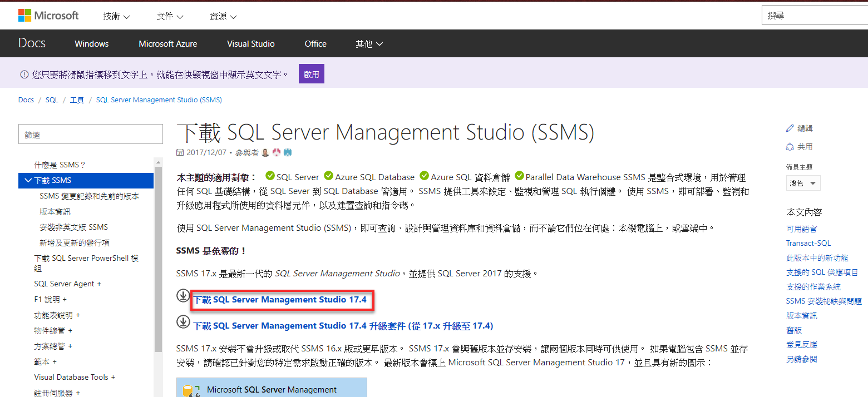Click SQL Server Management Studio (SSMS) breadcrumb

(x=159, y=100)
